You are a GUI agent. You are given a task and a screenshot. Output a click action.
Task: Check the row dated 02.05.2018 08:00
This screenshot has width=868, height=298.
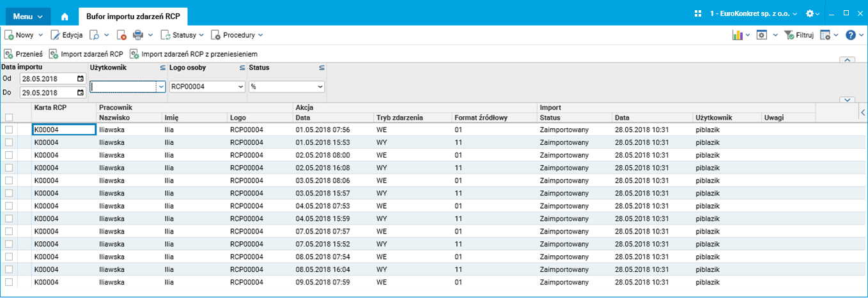pos(9,155)
